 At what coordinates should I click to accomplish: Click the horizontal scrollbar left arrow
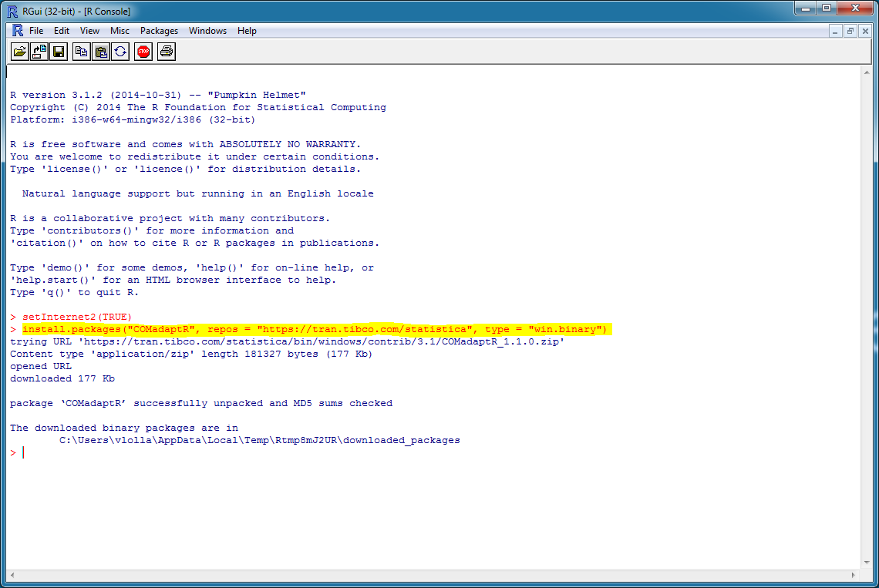(x=12, y=575)
